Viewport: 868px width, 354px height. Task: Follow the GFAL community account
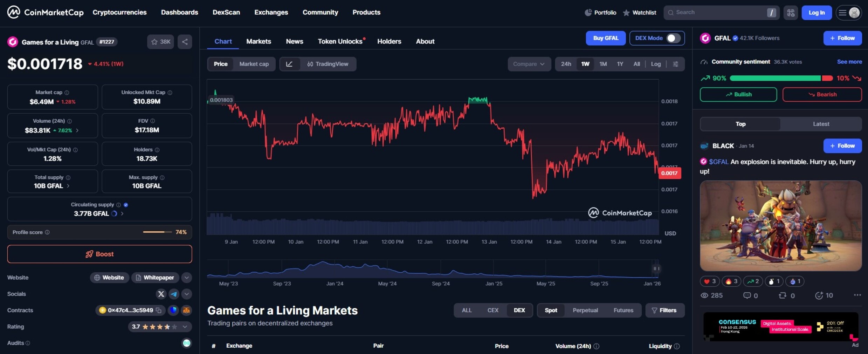(843, 38)
